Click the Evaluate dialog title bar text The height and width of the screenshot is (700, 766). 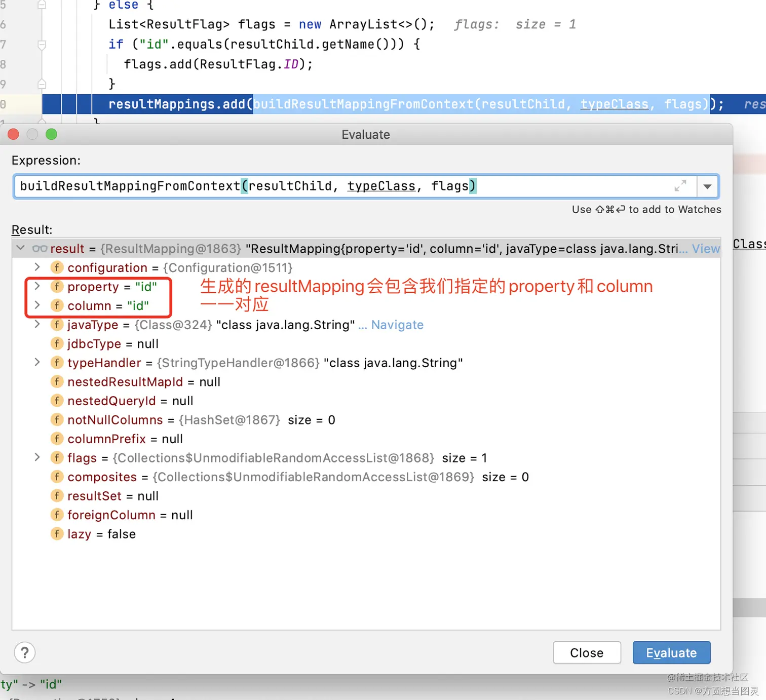366,135
